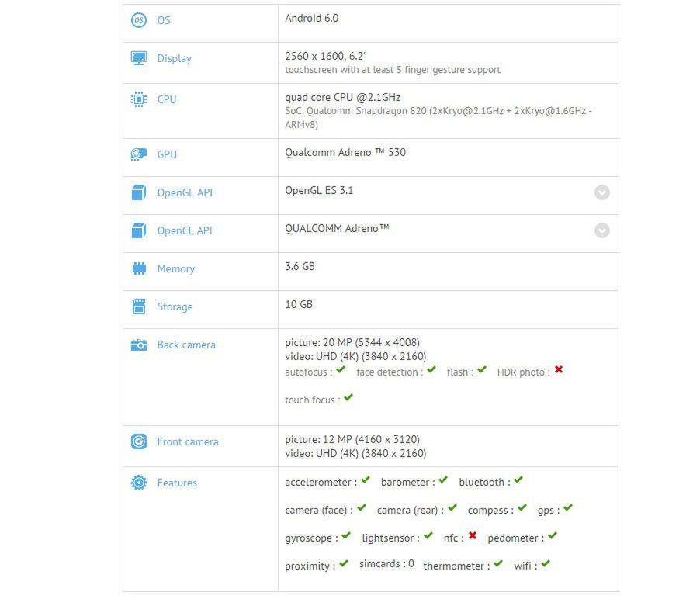
Task: Click the Memory chip icon
Action: point(139,268)
